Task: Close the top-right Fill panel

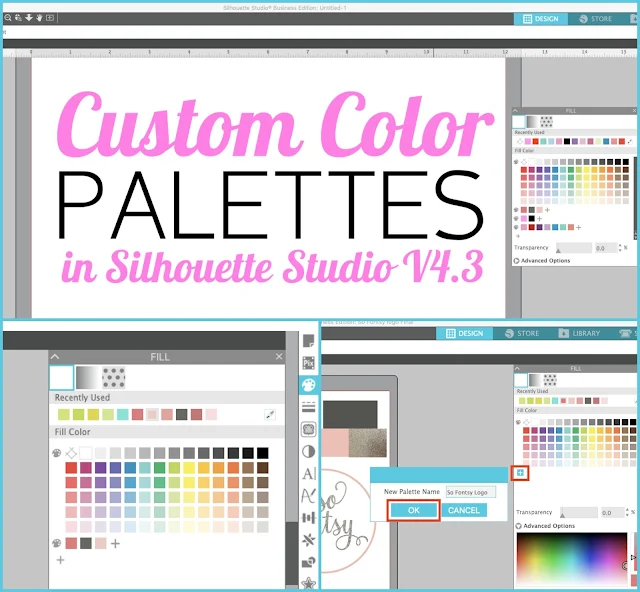Action: pos(634,111)
